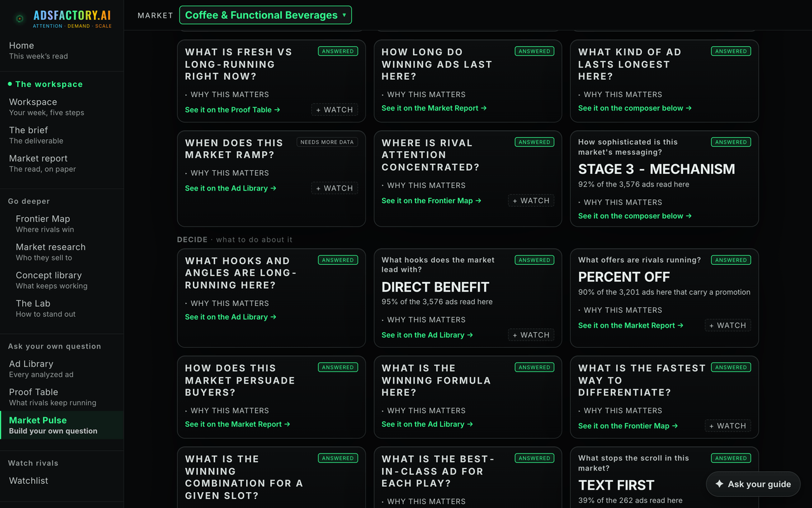The height and width of the screenshot is (508, 812).
Task: Expand Why This Matters on persuade buyers card
Action: pyautogui.click(x=227, y=411)
